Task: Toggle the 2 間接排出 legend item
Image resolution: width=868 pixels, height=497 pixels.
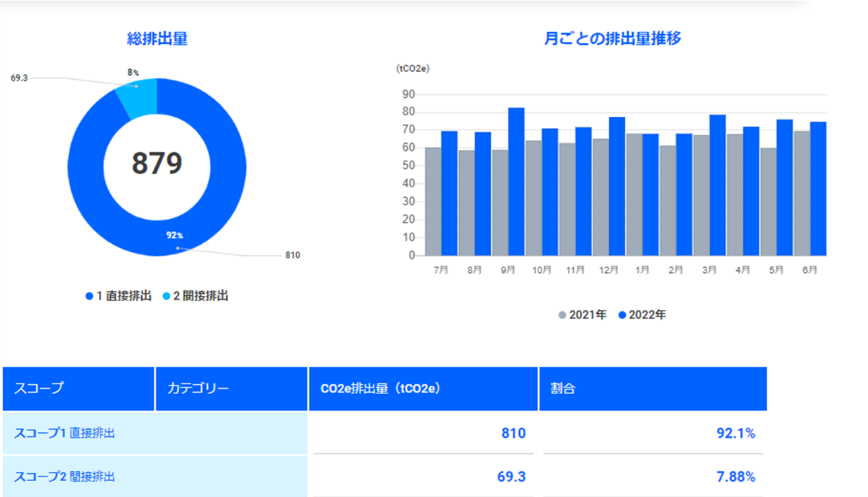Action: (x=196, y=297)
